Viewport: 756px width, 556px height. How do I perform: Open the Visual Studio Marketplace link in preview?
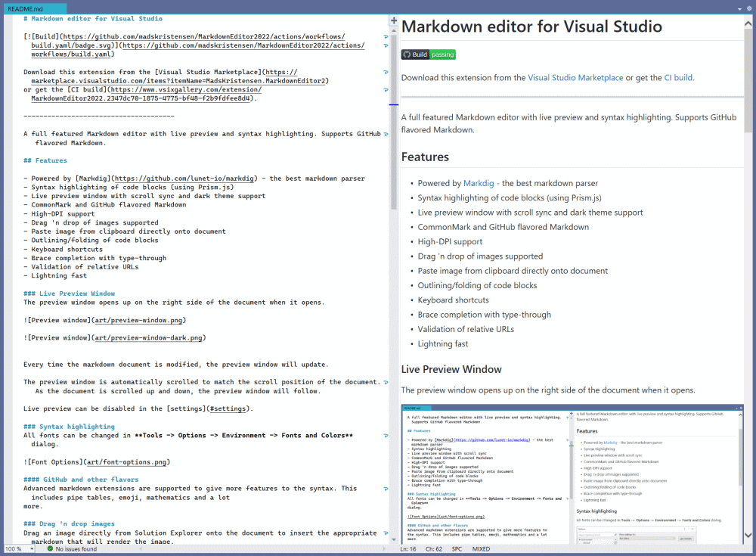tap(575, 78)
